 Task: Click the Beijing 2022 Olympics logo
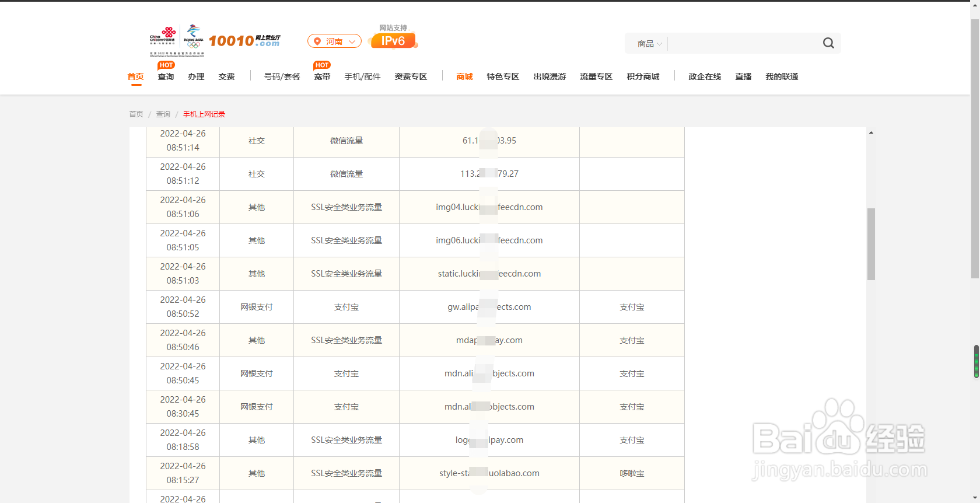(x=194, y=37)
